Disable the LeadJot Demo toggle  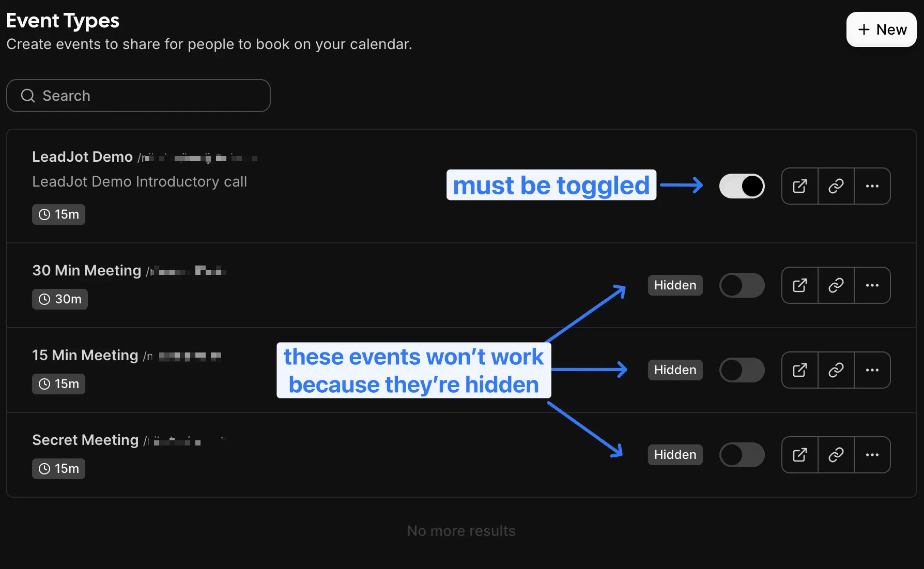(742, 186)
